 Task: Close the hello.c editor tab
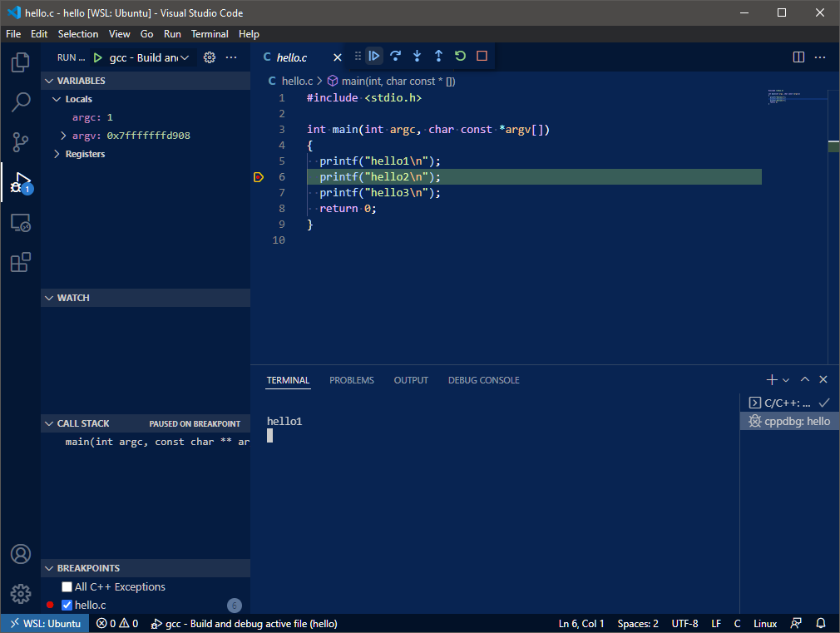[337, 57]
